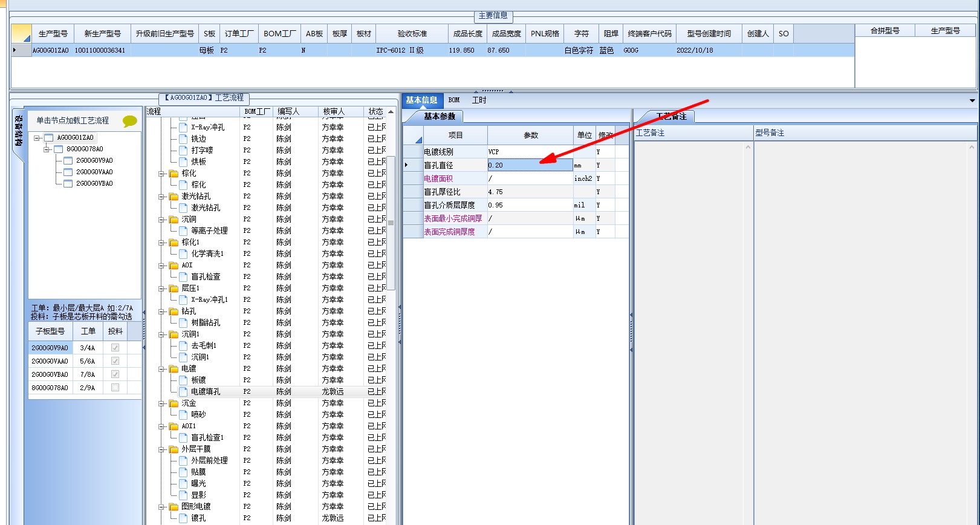
Task: Click the document icon beside 电镀填孔
Action: (183, 391)
